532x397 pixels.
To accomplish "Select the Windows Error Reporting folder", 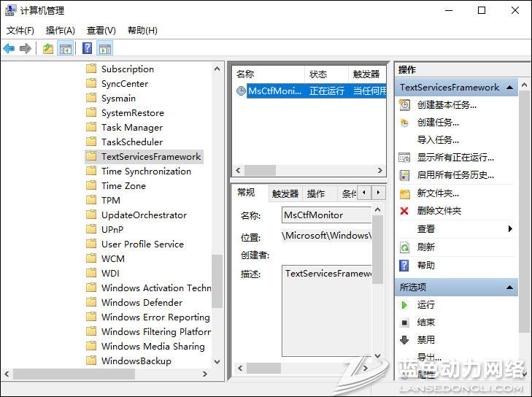I will tap(155, 317).
